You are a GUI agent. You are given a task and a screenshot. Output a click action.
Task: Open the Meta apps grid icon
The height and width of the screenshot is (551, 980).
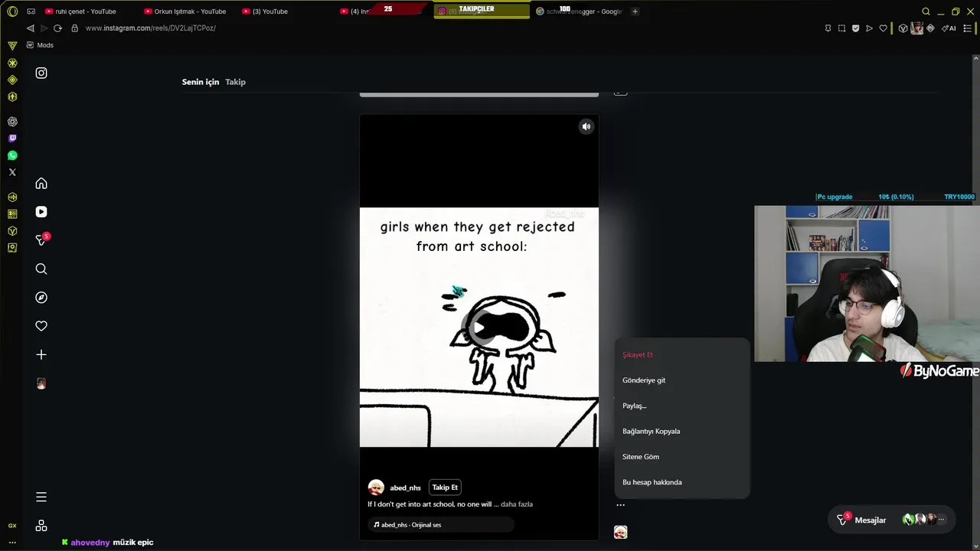pos(41,526)
